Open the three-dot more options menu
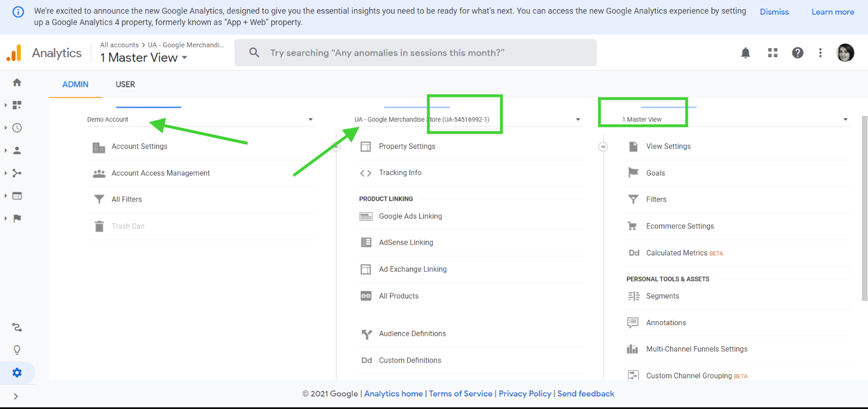This screenshot has height=409, width=868. pyautogui.click(x=820, y=53)
